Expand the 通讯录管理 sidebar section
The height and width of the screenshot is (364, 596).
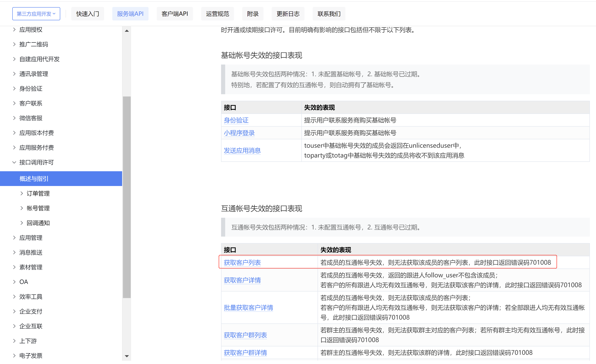point(34,74)
